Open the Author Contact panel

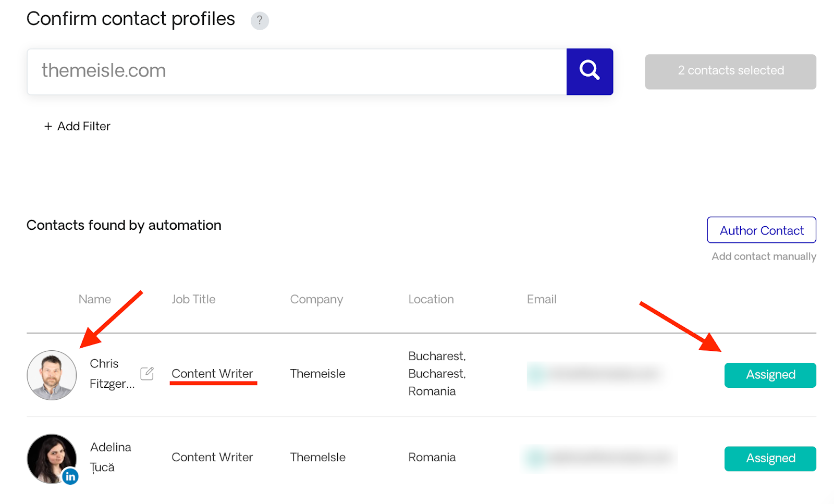tap(761, 230)
